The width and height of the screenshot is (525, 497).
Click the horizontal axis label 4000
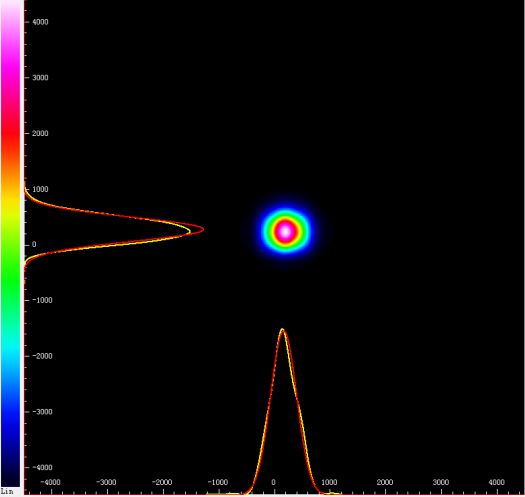[x=496, y=482]
